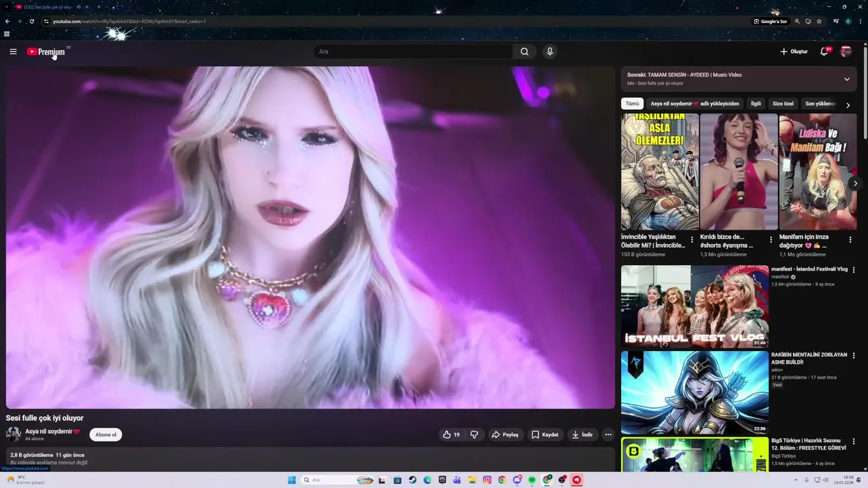Image resolution: width=868 pixels, height=488 pixels.
Task: Open Microsoft Edge from the taskbar
Action: click(427, 480)
